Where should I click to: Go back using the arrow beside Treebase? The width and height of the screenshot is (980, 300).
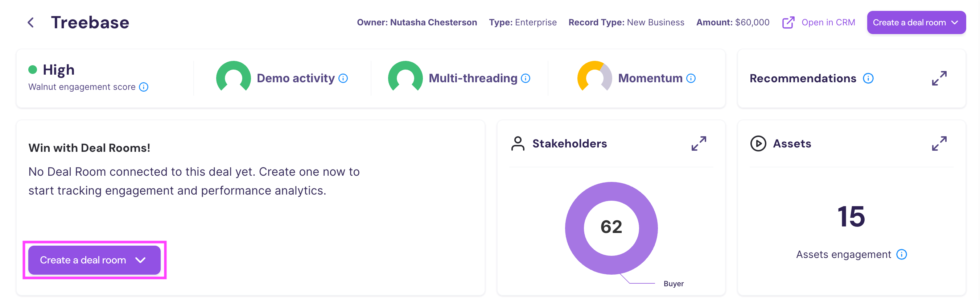tap(31, 22)
